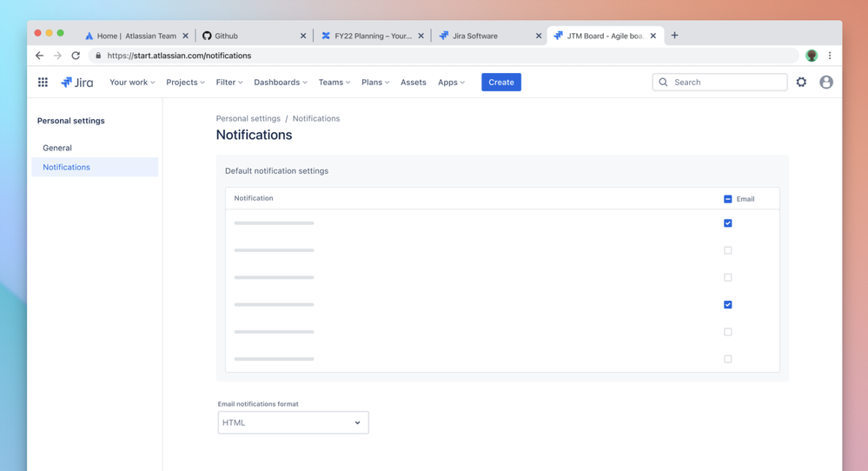This screenshot has height=471, width=868.
Task: Close the Home | Atlassian Team tab
Action: [x=185, y=36]
